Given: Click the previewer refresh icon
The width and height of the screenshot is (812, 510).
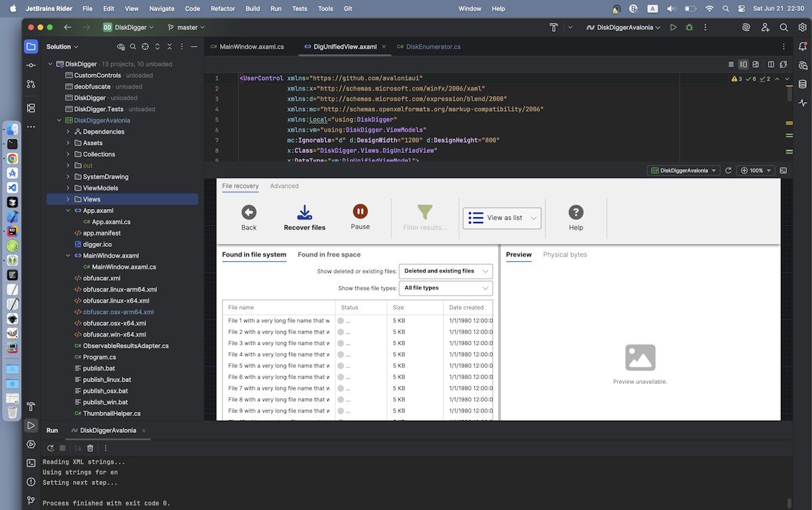Looking at the screenshot, I should coord(728,170).
